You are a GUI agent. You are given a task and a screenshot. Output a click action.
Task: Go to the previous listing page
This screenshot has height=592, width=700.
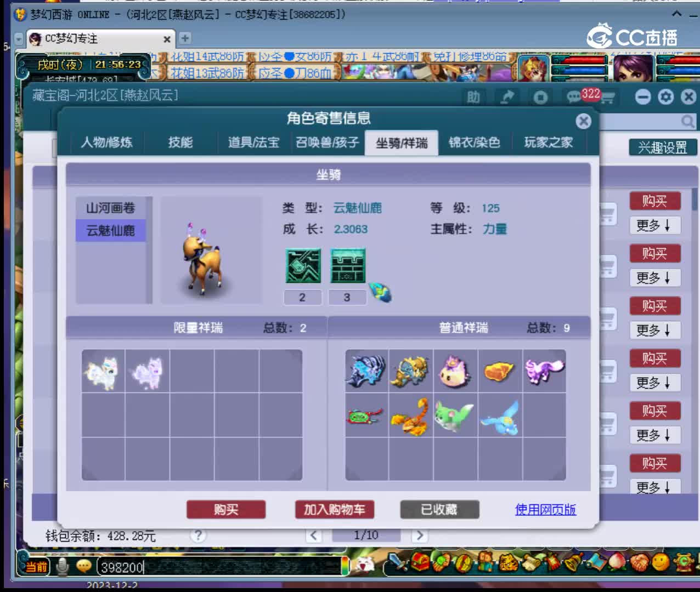(313, 536)
